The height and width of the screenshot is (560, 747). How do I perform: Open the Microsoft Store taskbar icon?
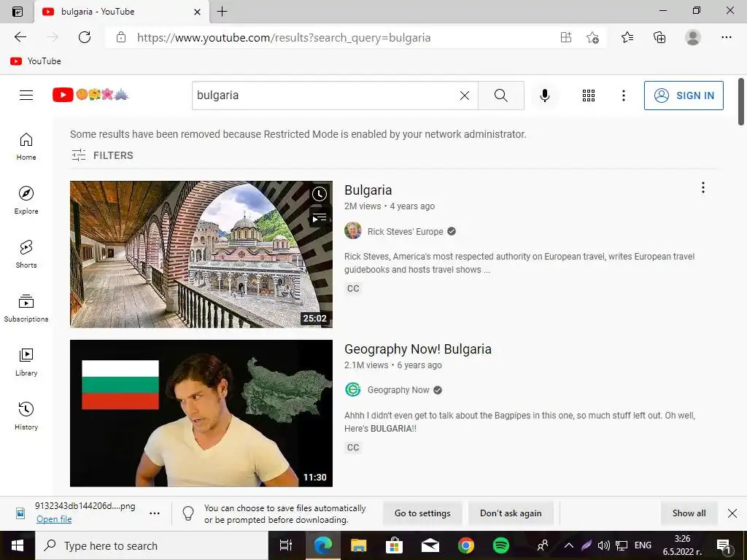[394, 545]
